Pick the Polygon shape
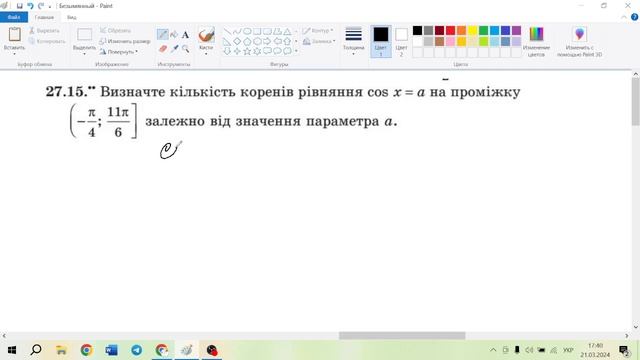 [x=277, y=31]
